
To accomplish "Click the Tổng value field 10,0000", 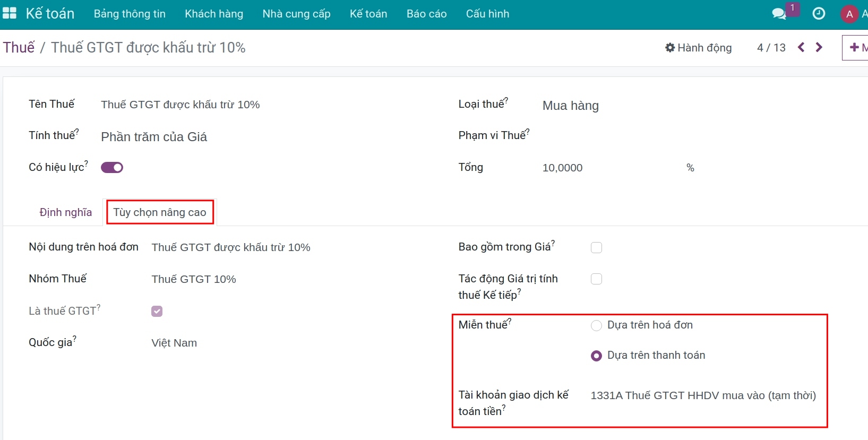I will point(562,168).
